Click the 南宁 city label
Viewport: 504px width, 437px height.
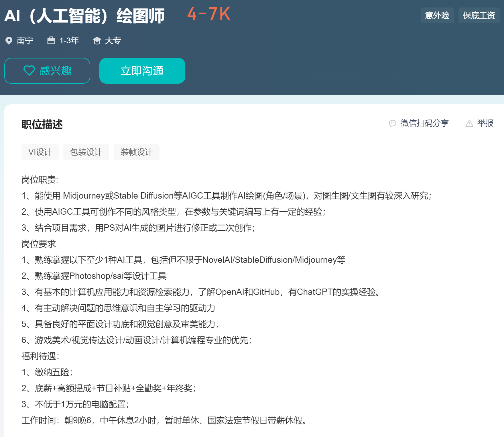pyautogui.click(x=25, y=40)
